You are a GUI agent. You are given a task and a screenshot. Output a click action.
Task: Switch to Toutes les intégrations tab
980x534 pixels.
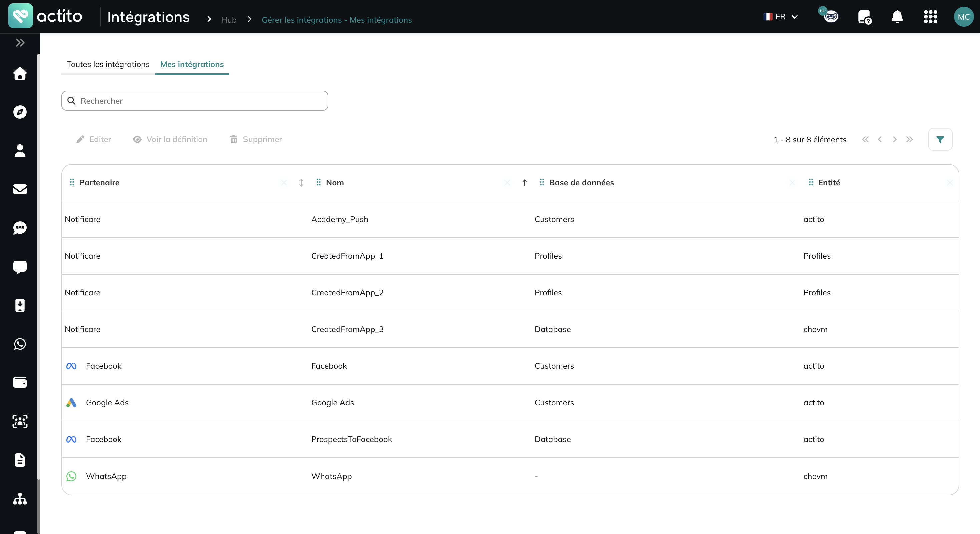[108, 64]
